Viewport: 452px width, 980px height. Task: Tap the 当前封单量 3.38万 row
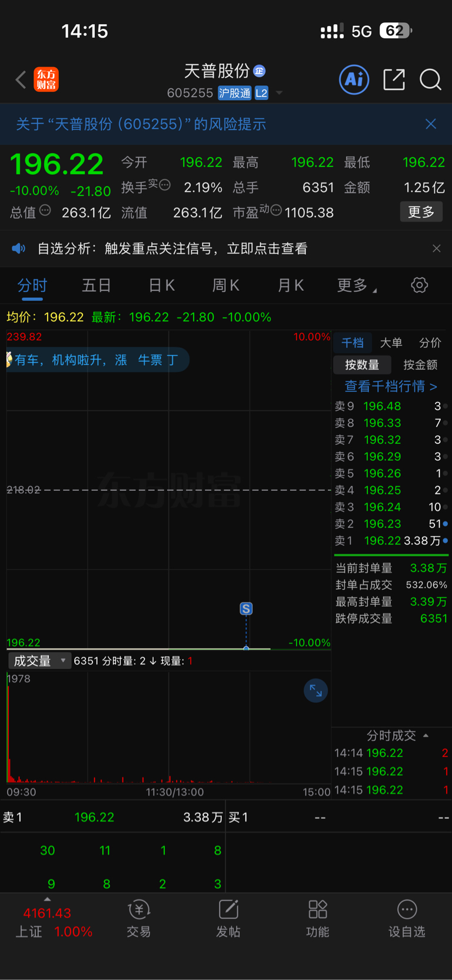pyautogui.click(x=391, y=568)
